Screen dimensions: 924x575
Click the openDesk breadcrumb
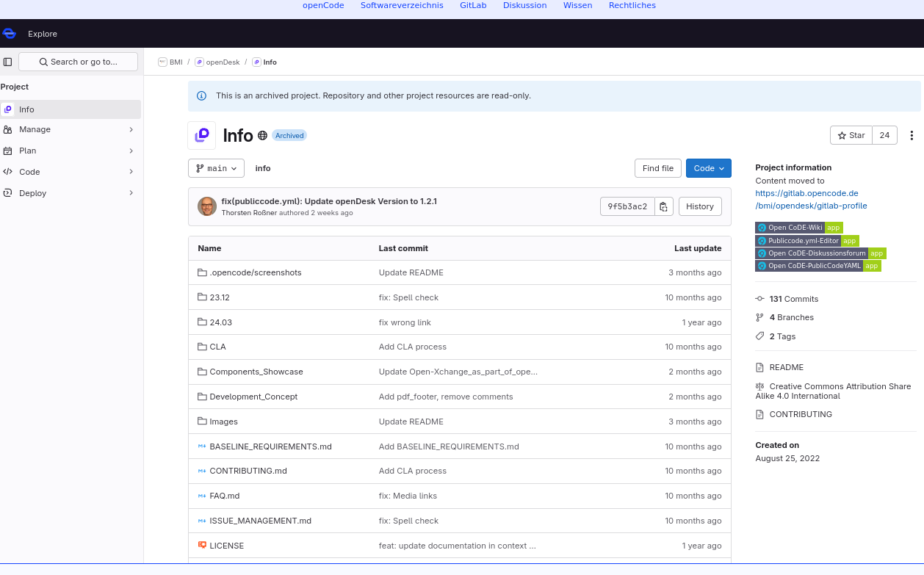pos(217,62)
